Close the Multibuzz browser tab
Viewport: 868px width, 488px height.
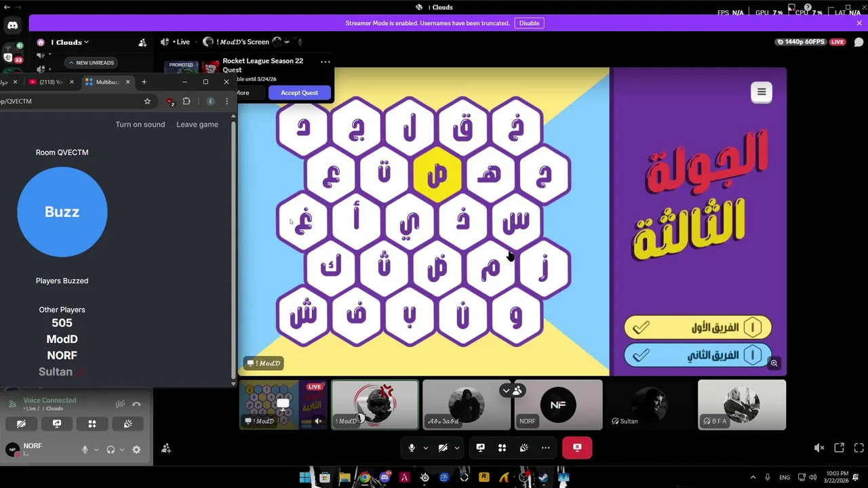tap(127, 82)
